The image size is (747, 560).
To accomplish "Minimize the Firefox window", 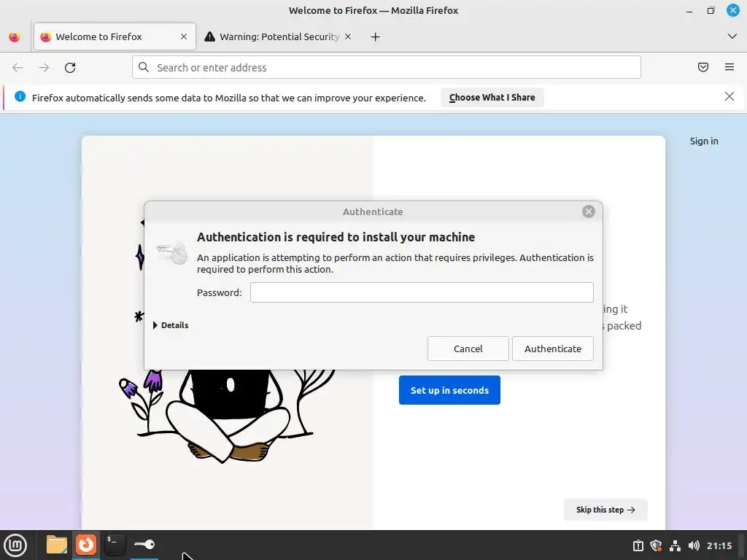I will (x=689, y=10).
